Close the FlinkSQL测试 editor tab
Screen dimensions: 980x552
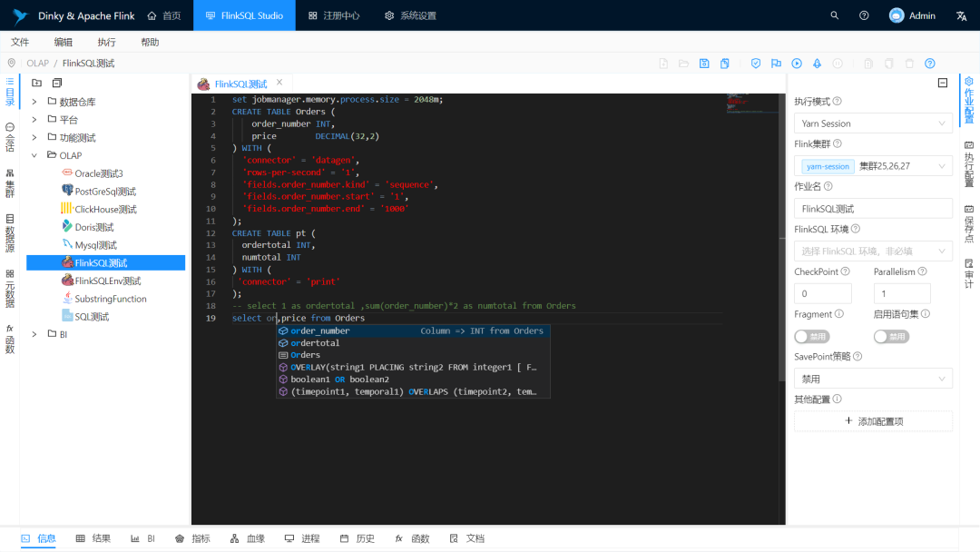279,83
